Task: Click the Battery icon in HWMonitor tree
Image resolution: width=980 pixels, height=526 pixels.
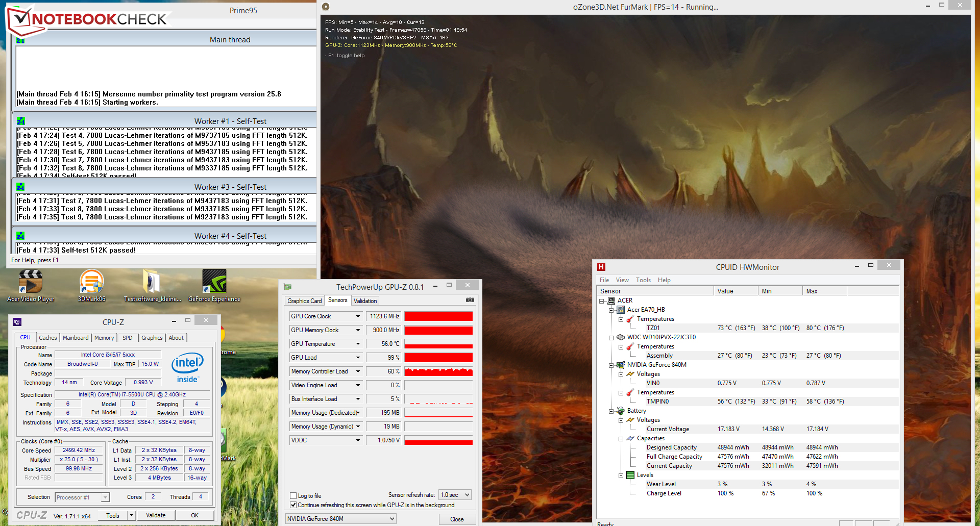Action: point(621,411)
